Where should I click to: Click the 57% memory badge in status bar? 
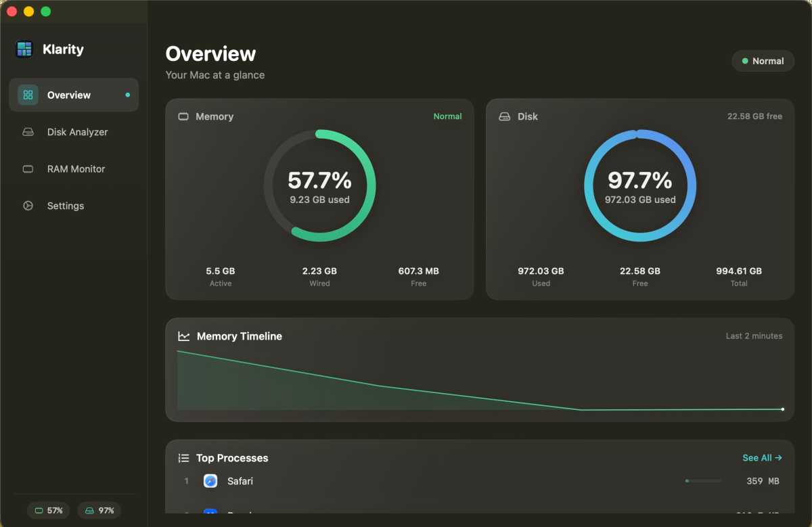pyautogui.click(x=48, y=510)
